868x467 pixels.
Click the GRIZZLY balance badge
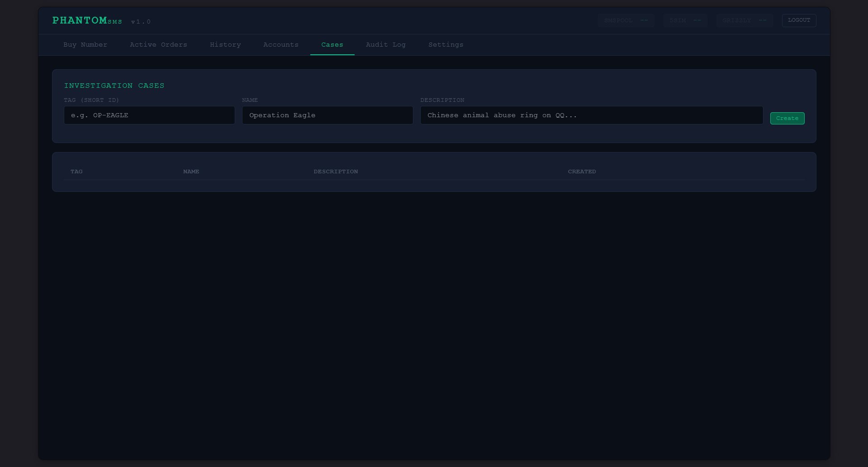click(744, 20)
